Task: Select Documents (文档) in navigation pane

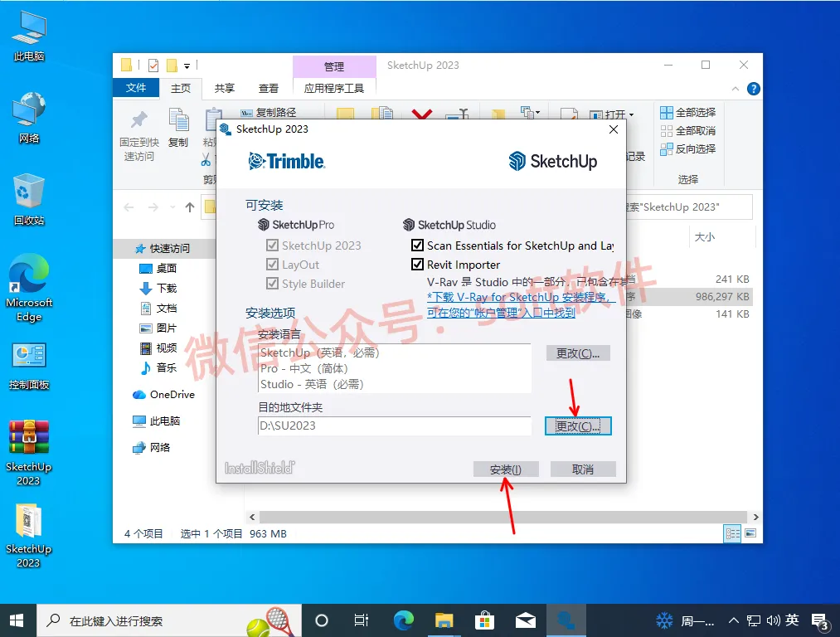Action: click(158, 308)
